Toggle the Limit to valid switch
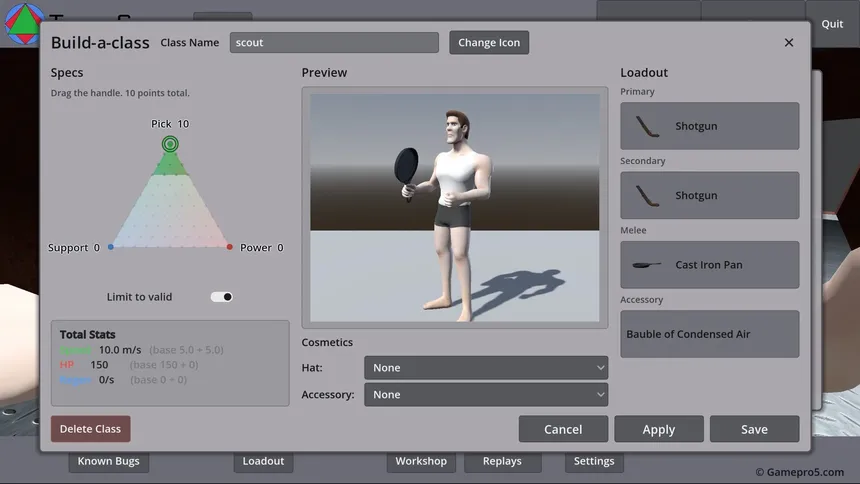Screen dimensions: 860x484 (x=222, y=297)
